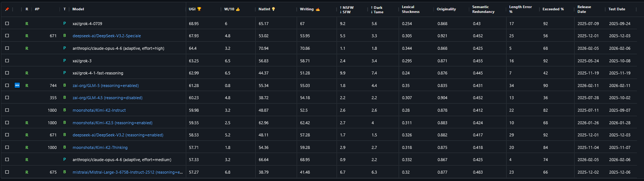Image resolution: width=644 pixels, height=181 pixels.
Task: Sort by Semantic Redundancy column header
Action: click(483, 9)
